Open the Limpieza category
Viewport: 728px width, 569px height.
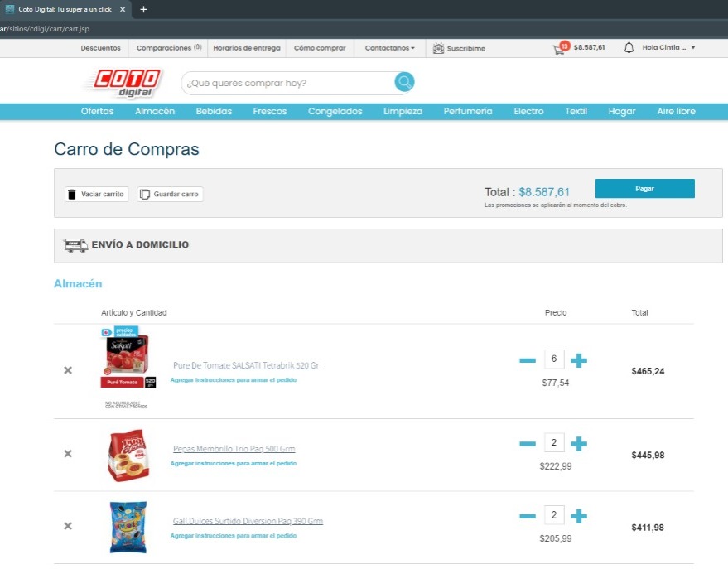point(403,111)
